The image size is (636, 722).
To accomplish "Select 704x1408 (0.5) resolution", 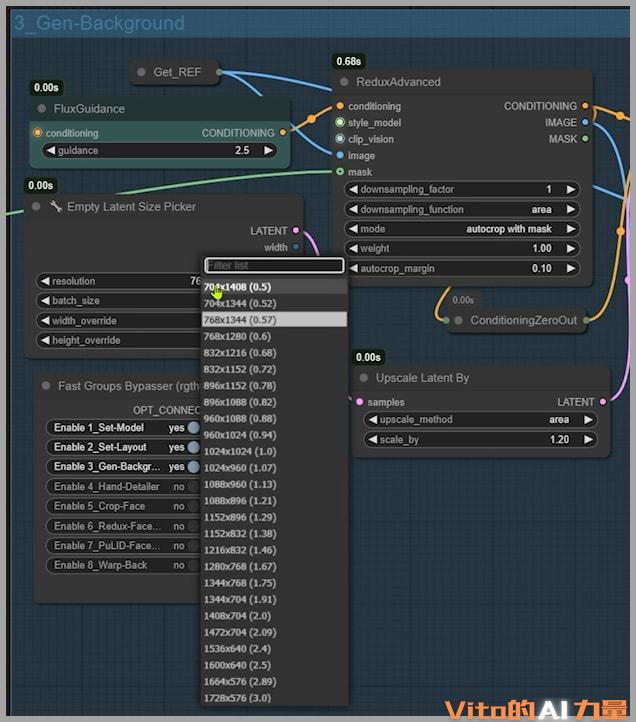I will 274,287.
